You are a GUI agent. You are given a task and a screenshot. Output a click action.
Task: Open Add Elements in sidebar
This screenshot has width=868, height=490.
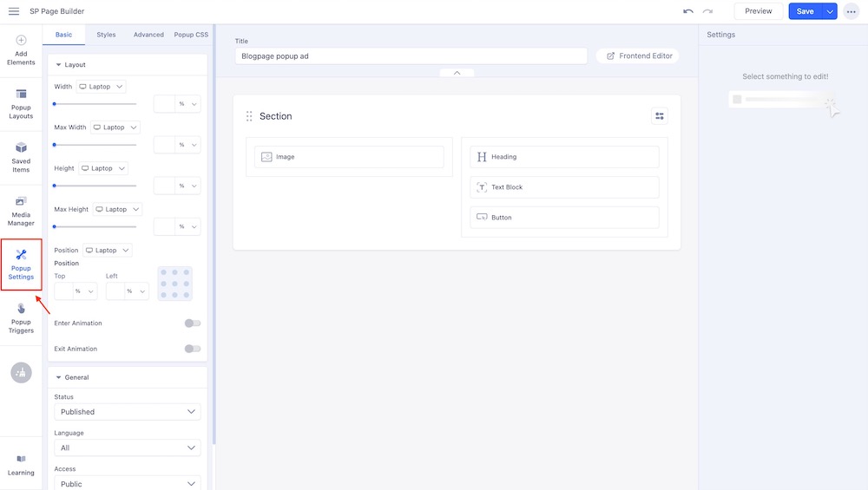(x=21, y=50)
